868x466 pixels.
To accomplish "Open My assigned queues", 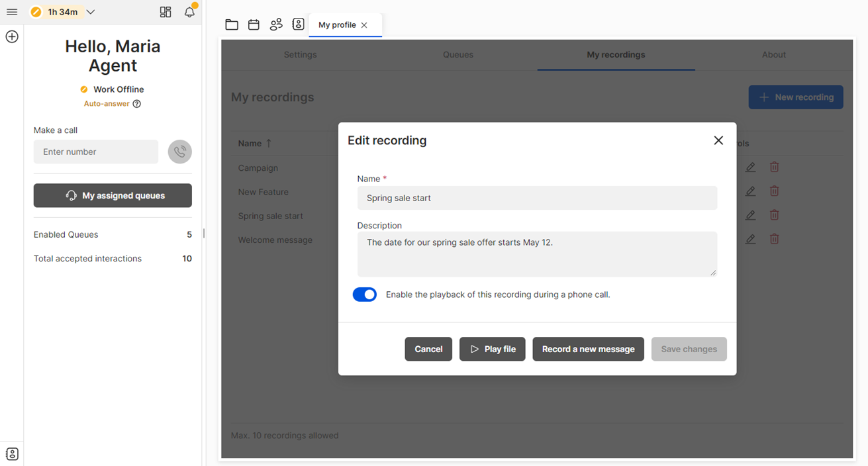I will 113,195.
